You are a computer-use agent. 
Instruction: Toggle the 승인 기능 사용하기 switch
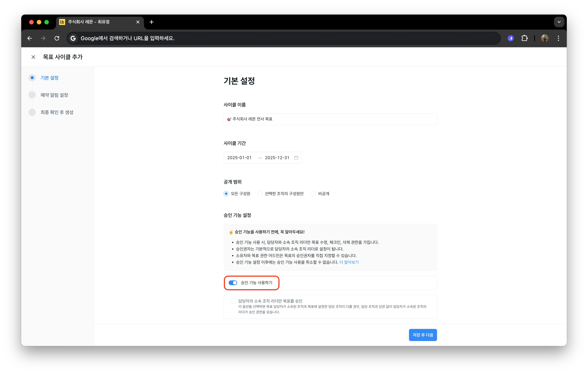(x=233, y=283)
